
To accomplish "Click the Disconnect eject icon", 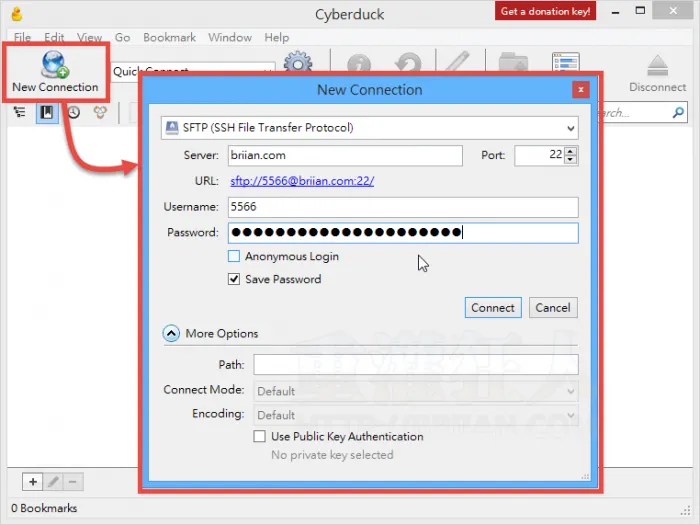I will pos(657,66).
